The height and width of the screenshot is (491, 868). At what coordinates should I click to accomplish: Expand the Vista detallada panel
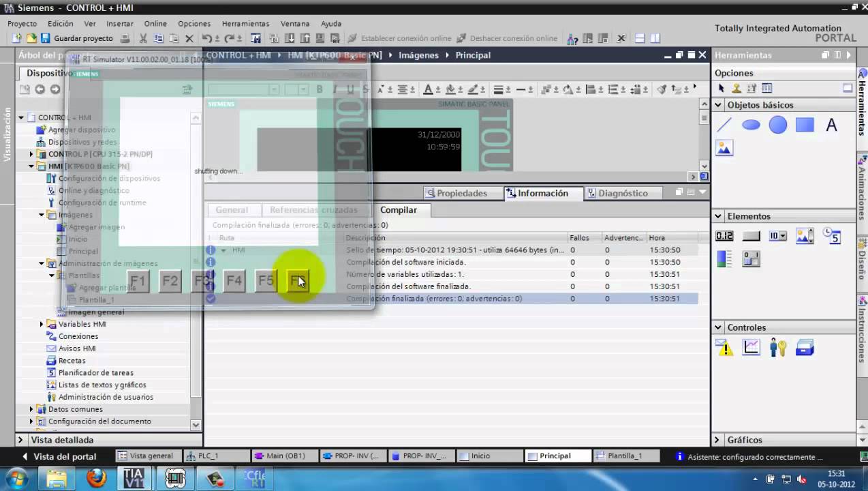coord(20,440)
